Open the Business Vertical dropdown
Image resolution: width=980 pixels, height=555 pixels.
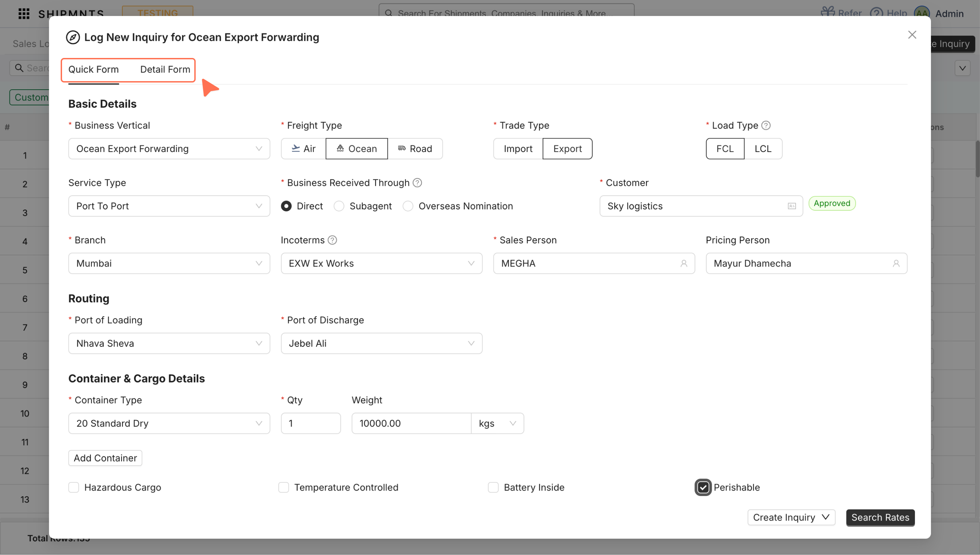(x=169, y=149)
